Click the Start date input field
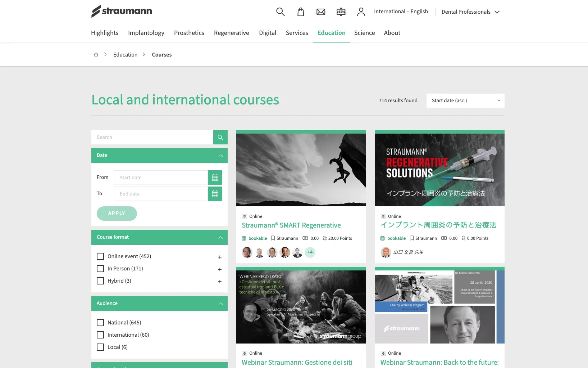Screen dimensions: 588x368 [x=161, y=178]
